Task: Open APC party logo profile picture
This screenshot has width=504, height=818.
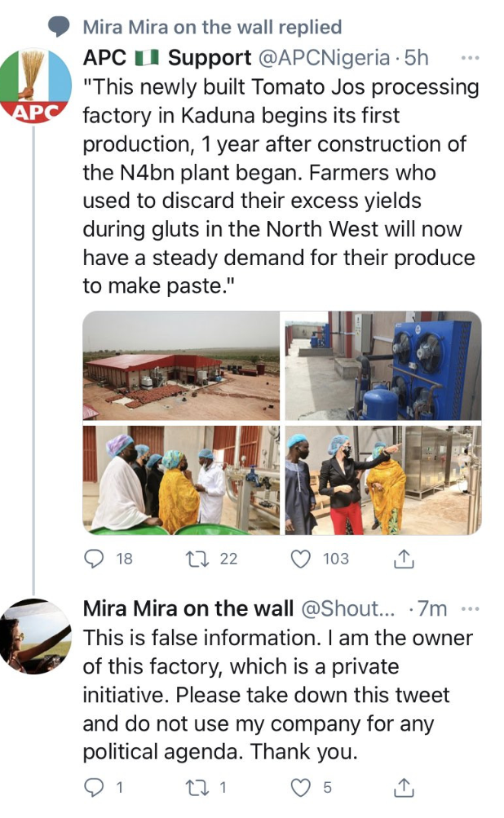Action: [x=34, y=86]
